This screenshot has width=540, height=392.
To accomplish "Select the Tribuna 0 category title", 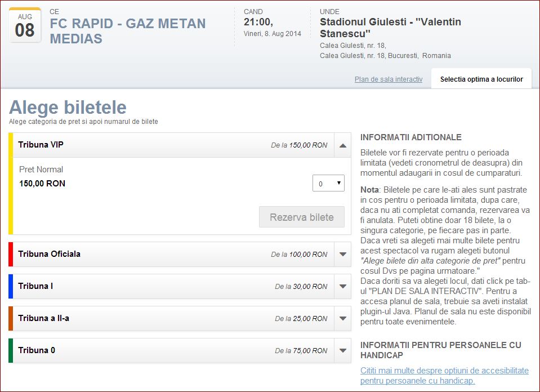I will (37, 350).
